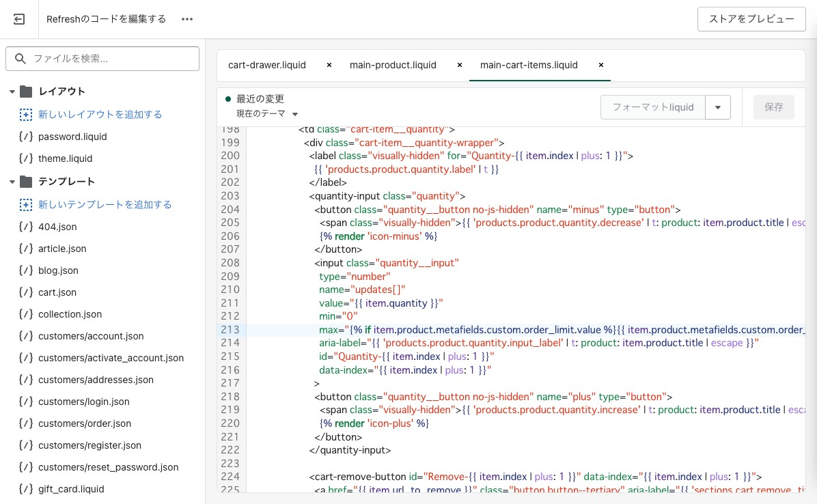The width and height of the screenshot is (817, 504).
Task: Open dropdown arrow beside フォーマットliquid
Action: click(717, 107)
